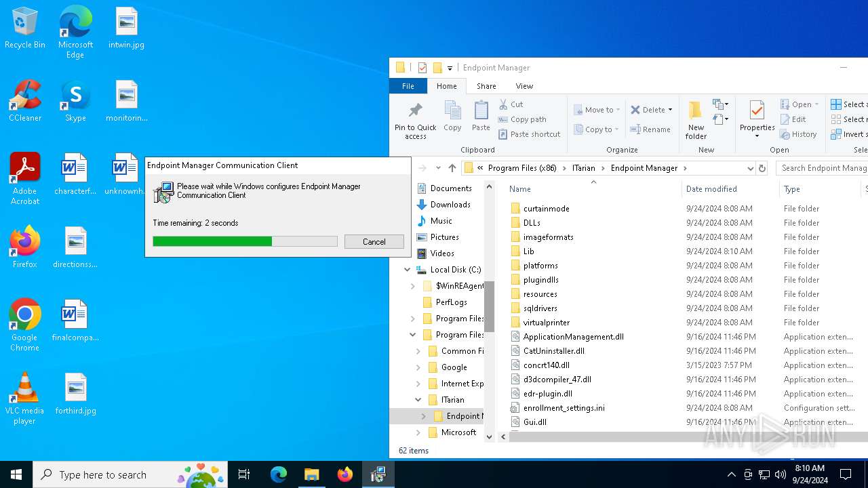868x488 pixels.
Task: Expand the Microsoft tree node
Action: click(x=418, y=432)
